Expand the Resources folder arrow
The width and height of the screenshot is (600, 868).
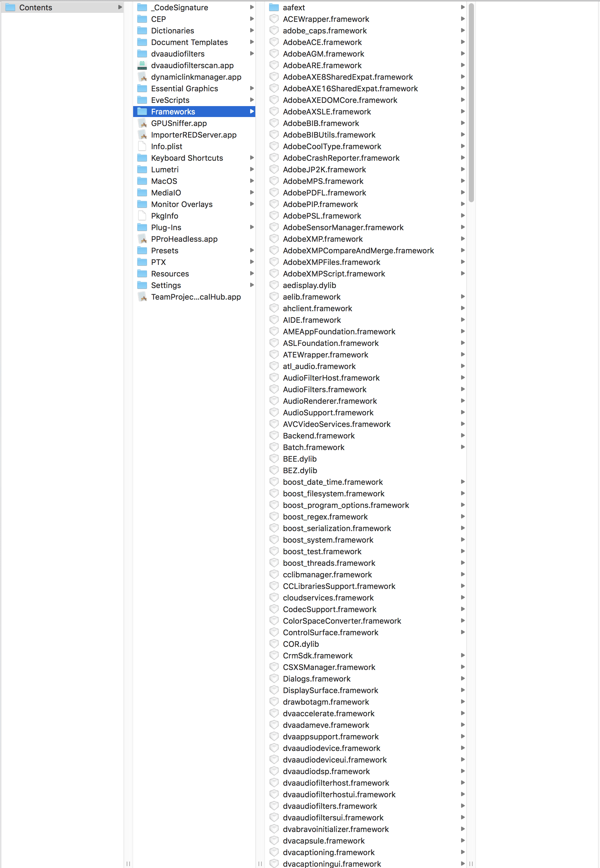pyautogui.click(x=252, y=274)
